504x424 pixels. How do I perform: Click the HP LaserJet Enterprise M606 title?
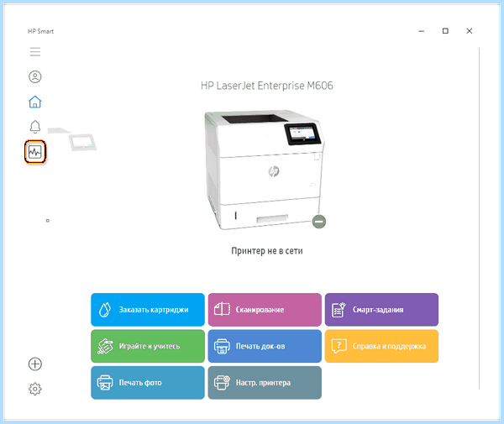tap(267, 86)
